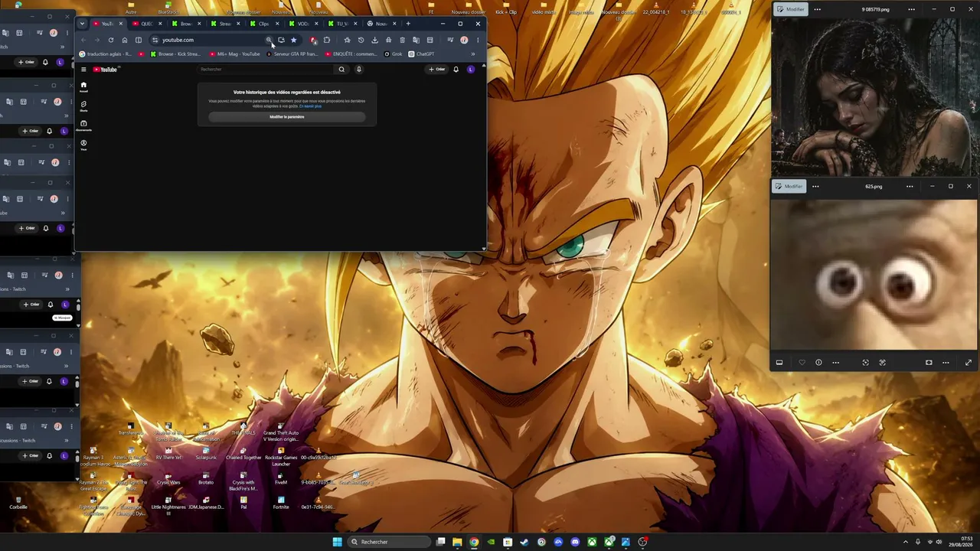Start YouTube voice search with microphone
The image size is (980, 551).
358,70
